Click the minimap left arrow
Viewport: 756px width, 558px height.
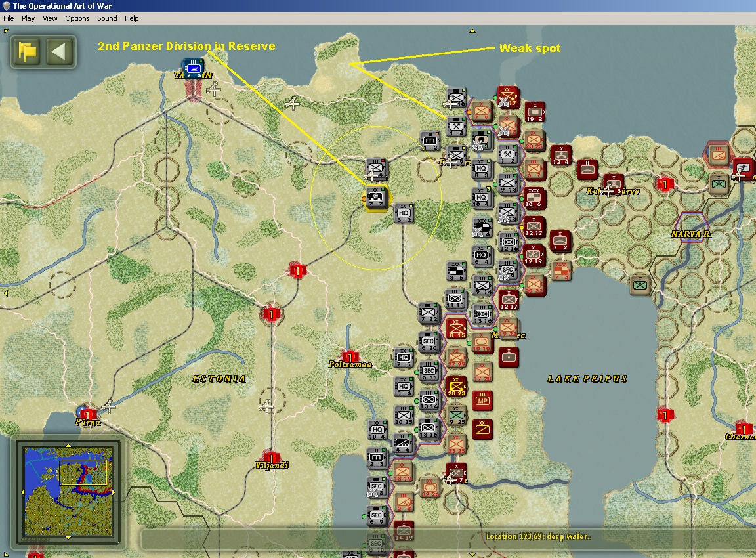click(x=23, y=492)
